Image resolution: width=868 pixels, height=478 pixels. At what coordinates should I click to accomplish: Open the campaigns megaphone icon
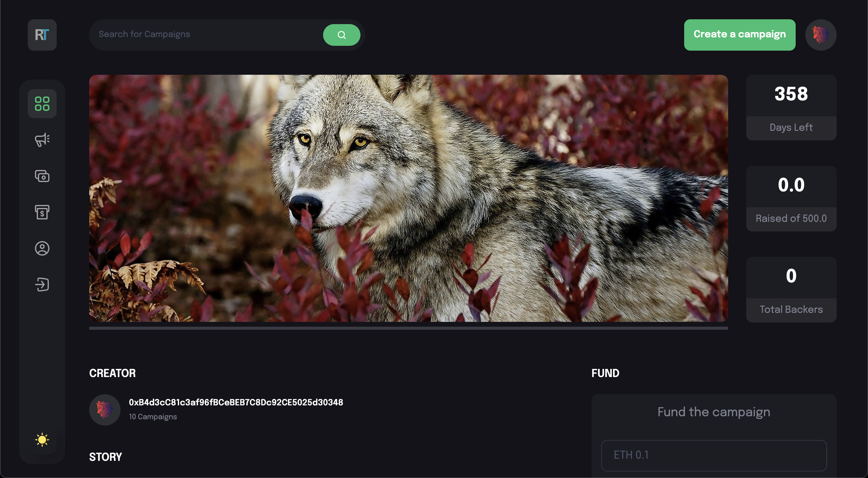42,140
